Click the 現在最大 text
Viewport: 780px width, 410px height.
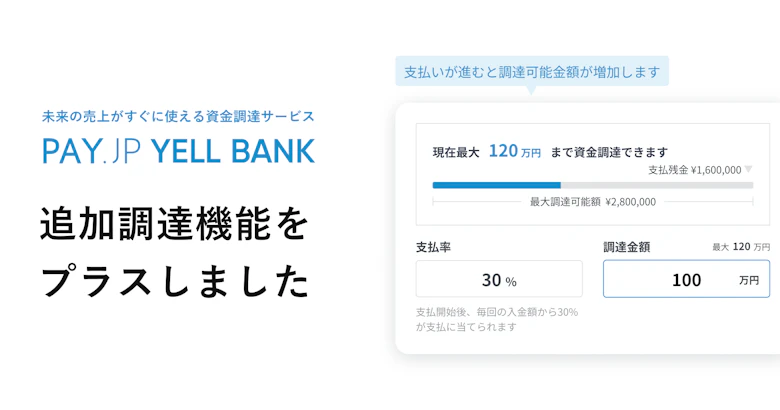[x=455, y=152]
